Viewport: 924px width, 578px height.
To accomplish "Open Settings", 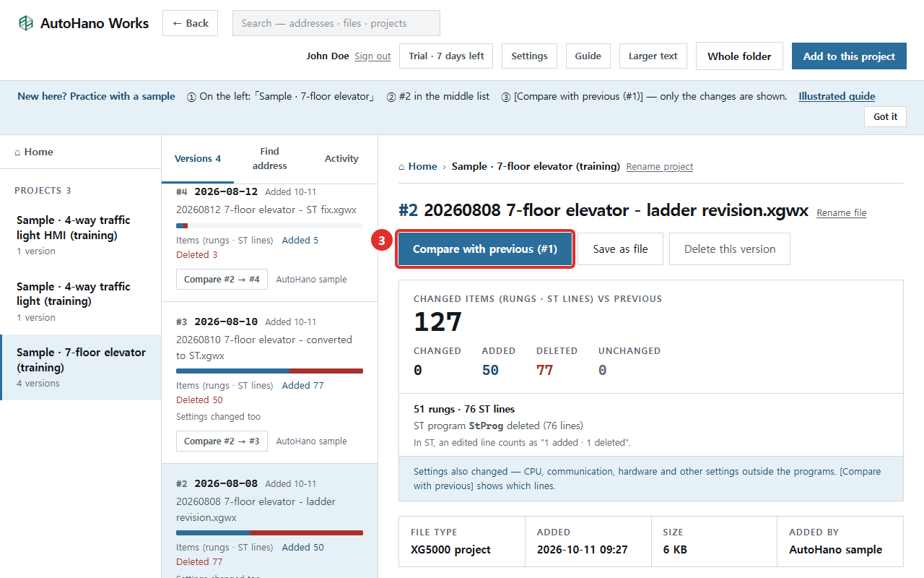I will 529,56.
